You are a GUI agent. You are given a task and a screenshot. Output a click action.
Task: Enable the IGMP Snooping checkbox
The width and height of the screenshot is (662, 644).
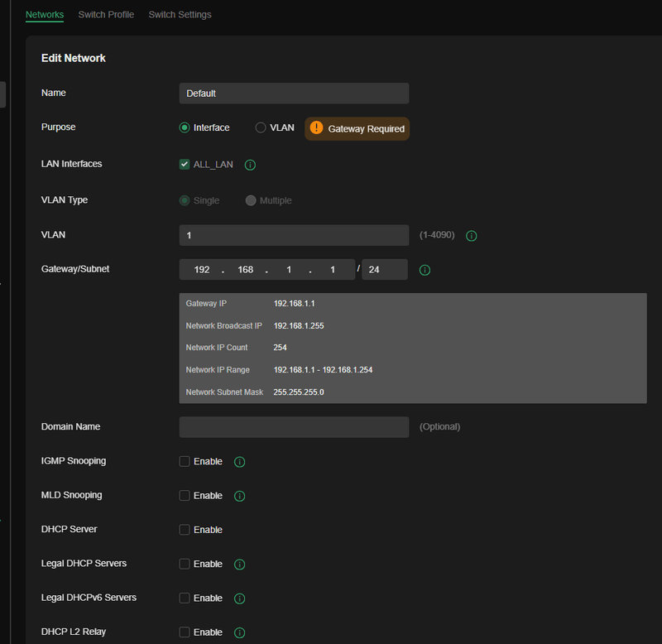[185, 461]
